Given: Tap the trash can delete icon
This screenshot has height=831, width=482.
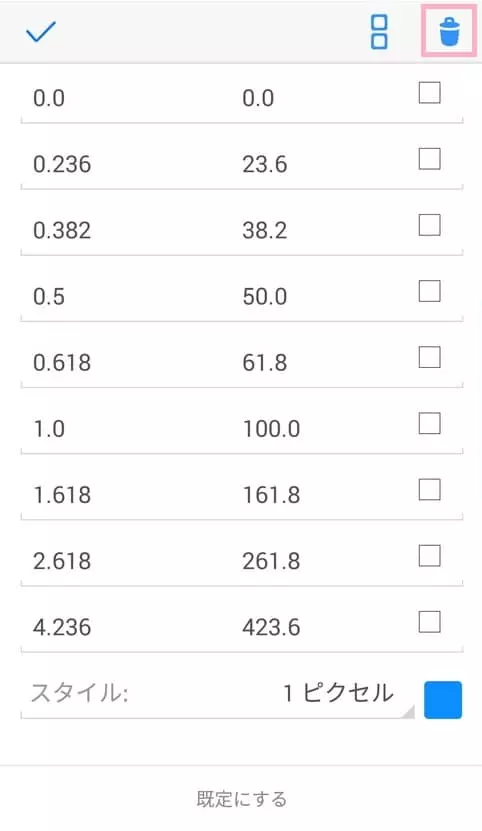Looking at the screenshot, I should [x=449, y=32].
